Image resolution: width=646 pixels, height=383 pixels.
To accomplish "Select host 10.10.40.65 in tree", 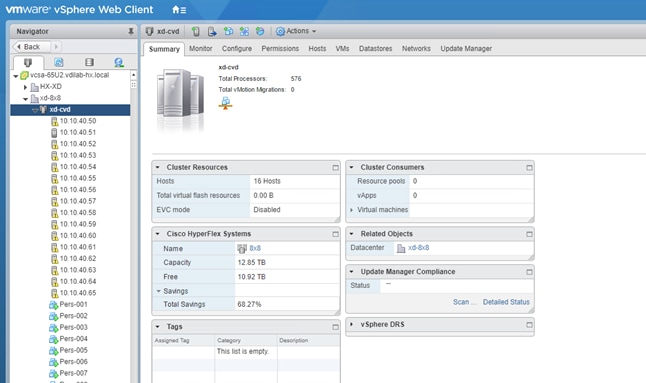I will click(78, 293).
